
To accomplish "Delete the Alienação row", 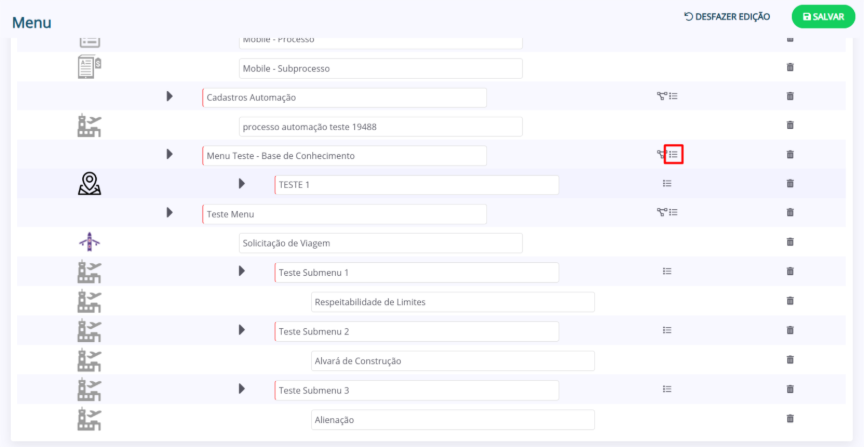I will pyautogui.click(x=790, y=418).
